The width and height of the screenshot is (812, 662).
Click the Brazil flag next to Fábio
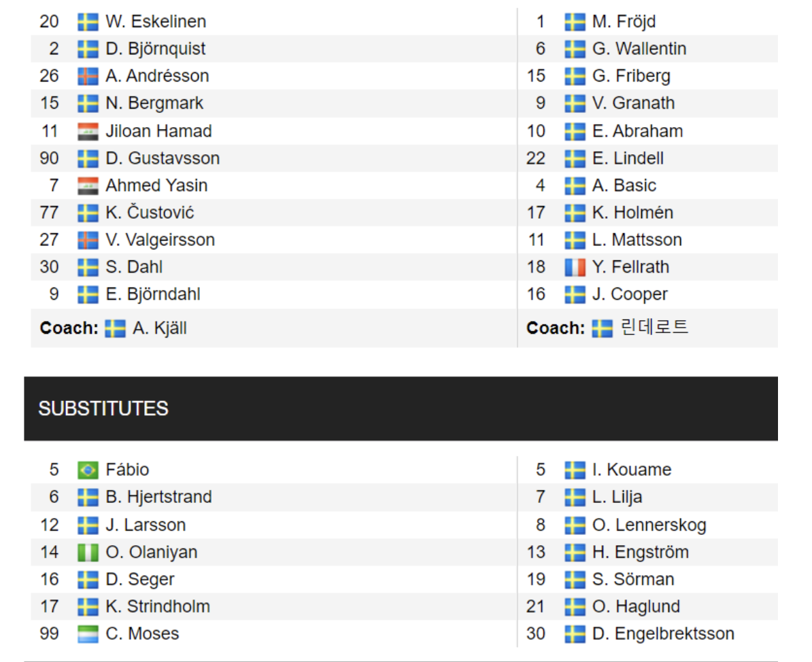tap(88, 470)
